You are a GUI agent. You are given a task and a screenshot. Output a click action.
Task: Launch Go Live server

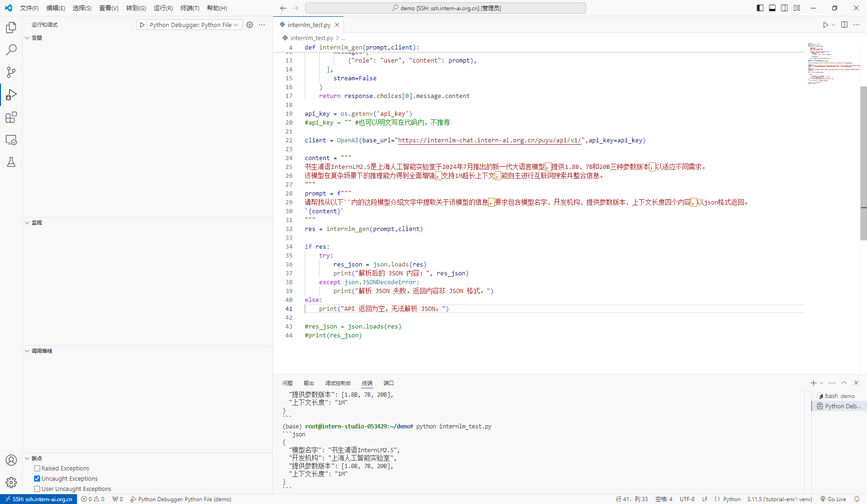tap(833, 499)
